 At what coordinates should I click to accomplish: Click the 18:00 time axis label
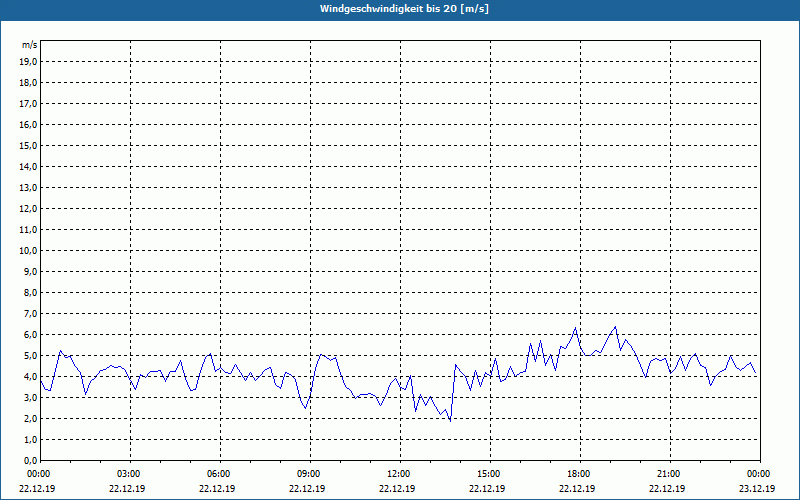click(x=579, y=474)
